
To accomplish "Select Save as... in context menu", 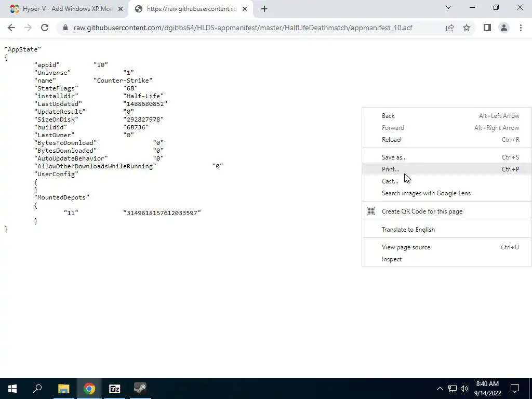I will coord(447,157).
